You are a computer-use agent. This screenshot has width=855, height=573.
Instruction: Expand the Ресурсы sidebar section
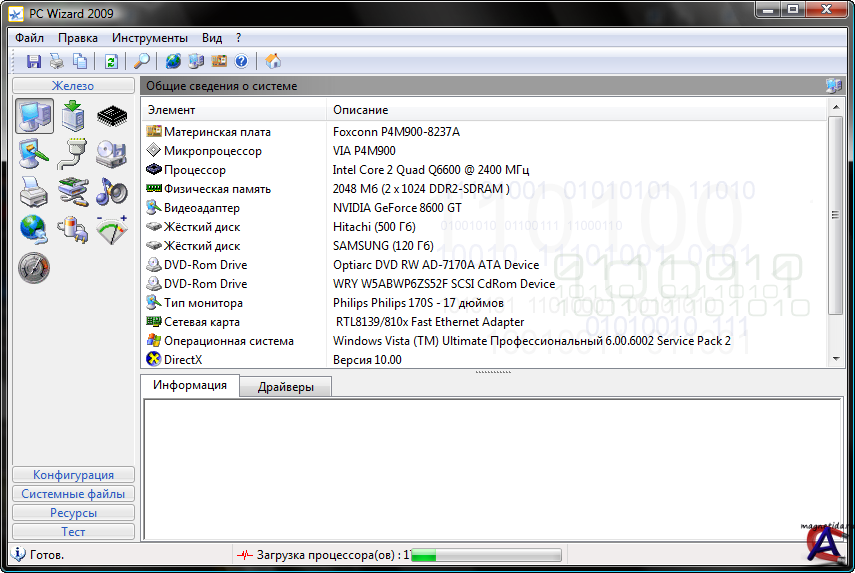[73, 513]
